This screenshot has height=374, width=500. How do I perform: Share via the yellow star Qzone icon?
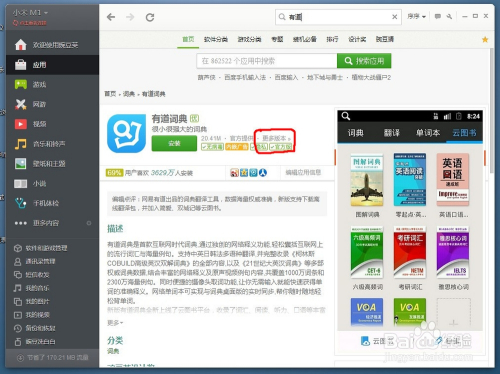[244, 173]
